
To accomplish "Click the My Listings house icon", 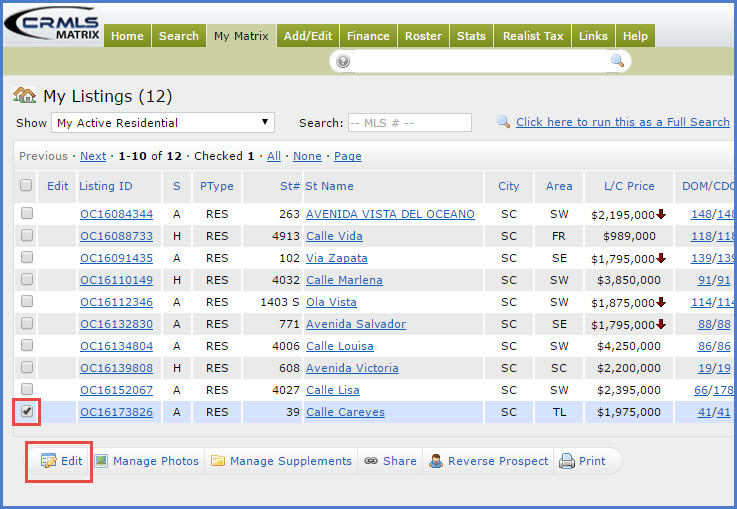I will pyautogui.click(x=25, y=95).
